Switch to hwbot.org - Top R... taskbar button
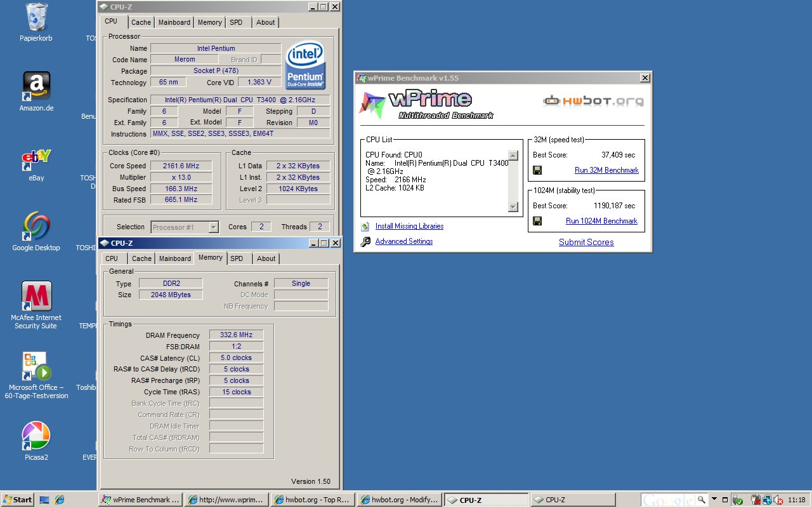The image size is (812, 508). point(312,500)
